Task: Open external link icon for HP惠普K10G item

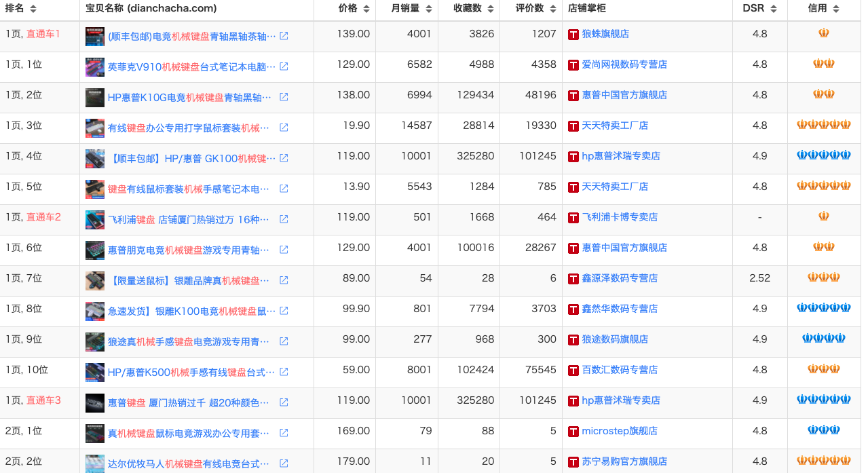Action: pos(284,97)
